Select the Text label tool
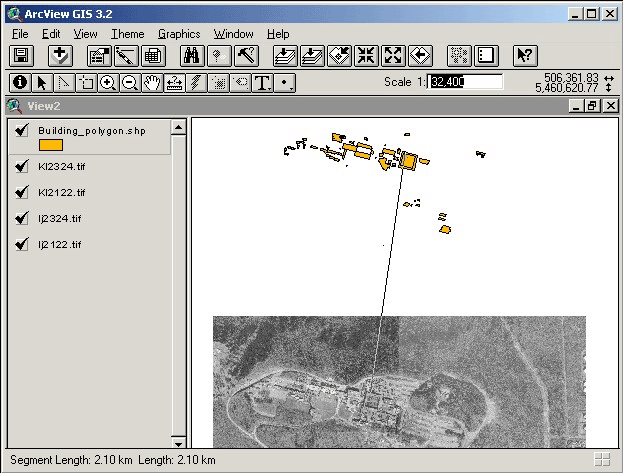 (x=263, y=83)
